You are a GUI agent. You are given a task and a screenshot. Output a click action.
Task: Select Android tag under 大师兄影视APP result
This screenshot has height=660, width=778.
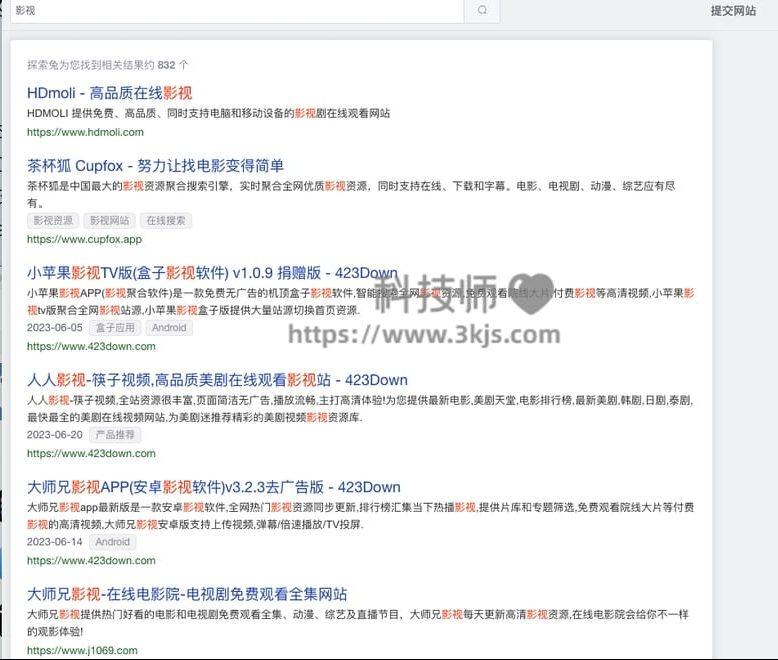(x=113, y=542)
